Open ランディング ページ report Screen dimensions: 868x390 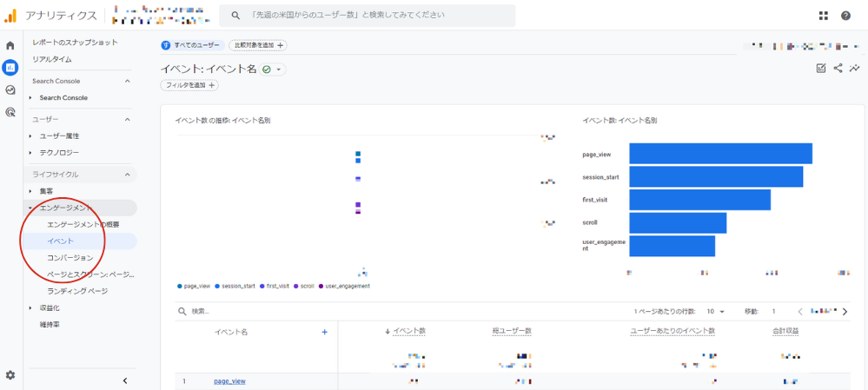tap(77, 291)
